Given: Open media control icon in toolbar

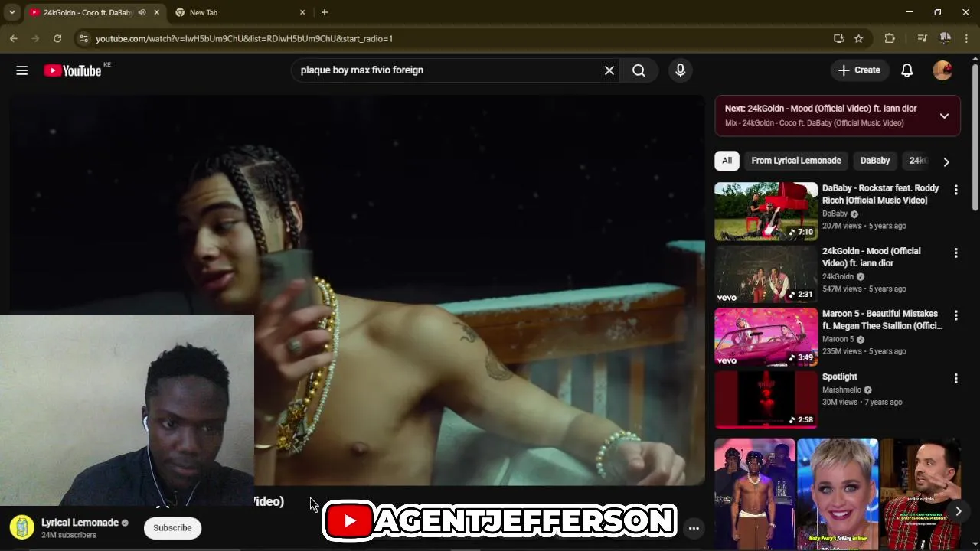Looking at the screenshot, I should tap(923, 38).
